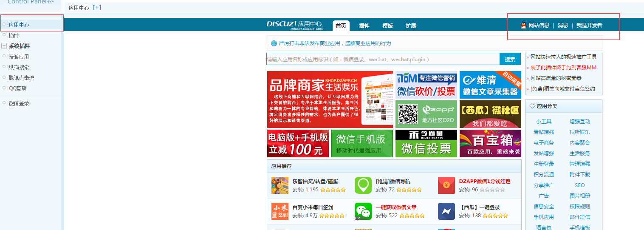Open 装了此插件终于约到客服MM link

(x=563, y=68)
